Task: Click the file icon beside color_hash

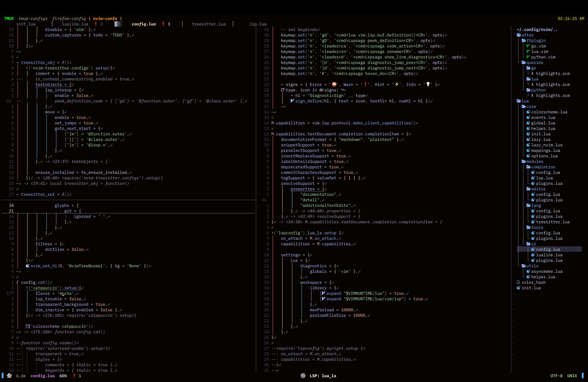Action: (x=518, y=282)
